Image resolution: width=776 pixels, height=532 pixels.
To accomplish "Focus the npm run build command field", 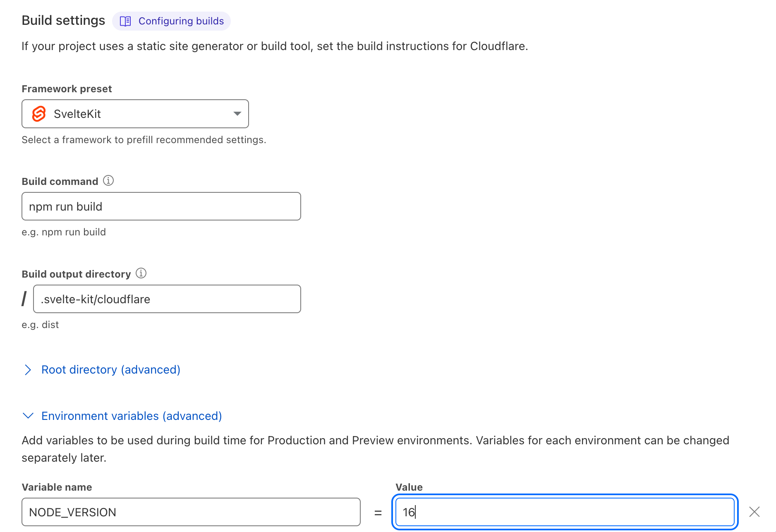I will click(x=161, y=206).
